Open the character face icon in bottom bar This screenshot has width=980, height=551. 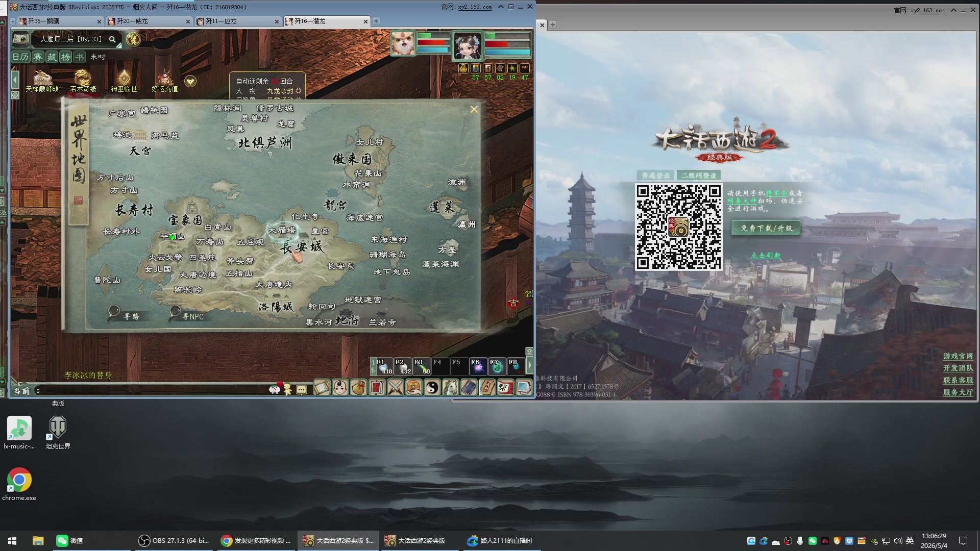tap(340, 388)
